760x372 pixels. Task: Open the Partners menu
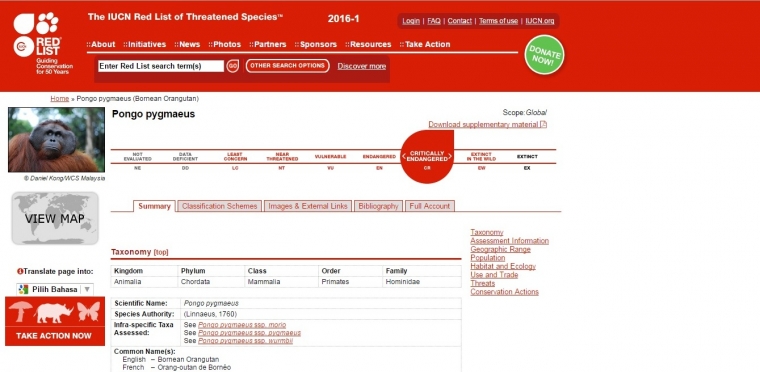268,44
